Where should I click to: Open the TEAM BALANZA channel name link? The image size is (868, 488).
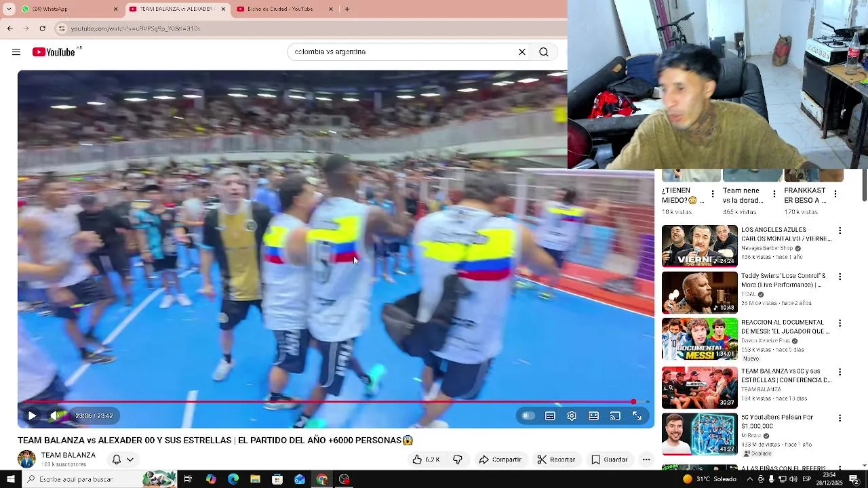(68, 455)
